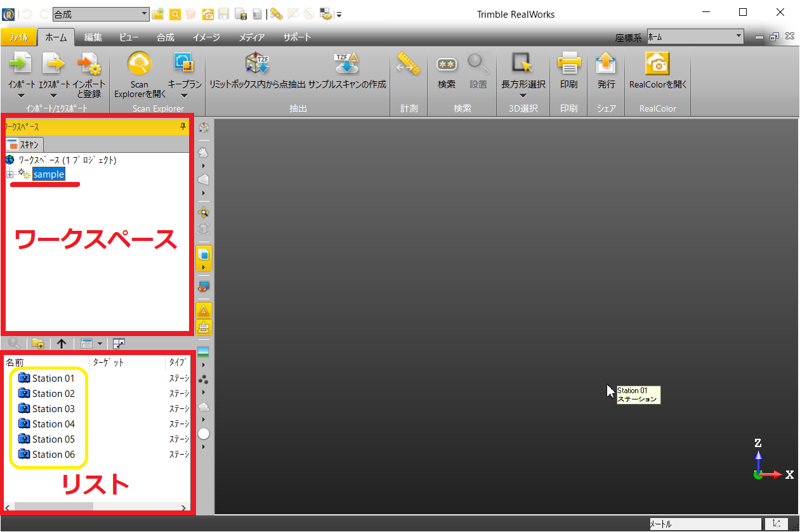Open the Import (インポート) dropdown arrow
This screenshot has width=800, height=532.
[21, 96]
